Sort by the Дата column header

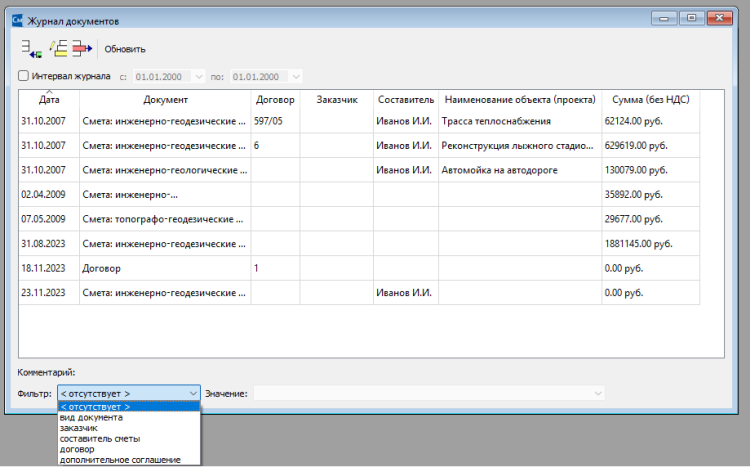pyautogui.click(x=48, y=100)
